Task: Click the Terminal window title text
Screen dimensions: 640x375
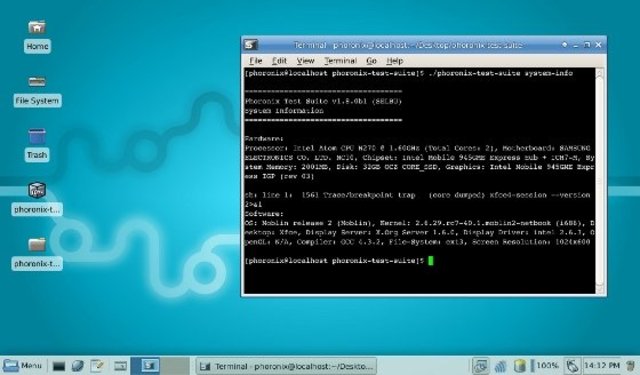Action: (x=408, y=45)
